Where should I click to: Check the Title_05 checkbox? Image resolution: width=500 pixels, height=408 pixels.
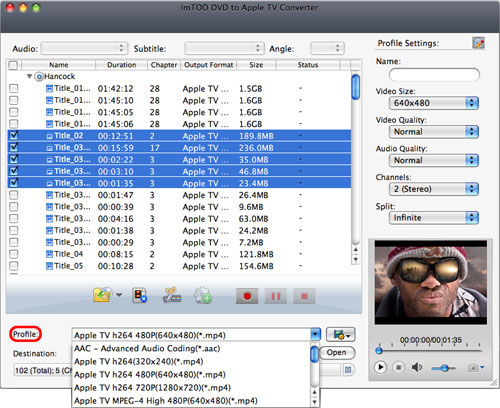(14, 266)
